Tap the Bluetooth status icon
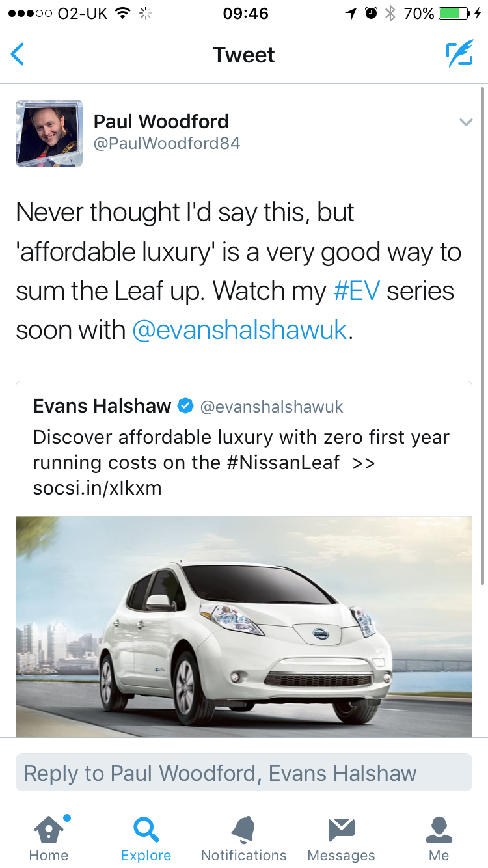This screenshot has width=488, height=868. 390,13
